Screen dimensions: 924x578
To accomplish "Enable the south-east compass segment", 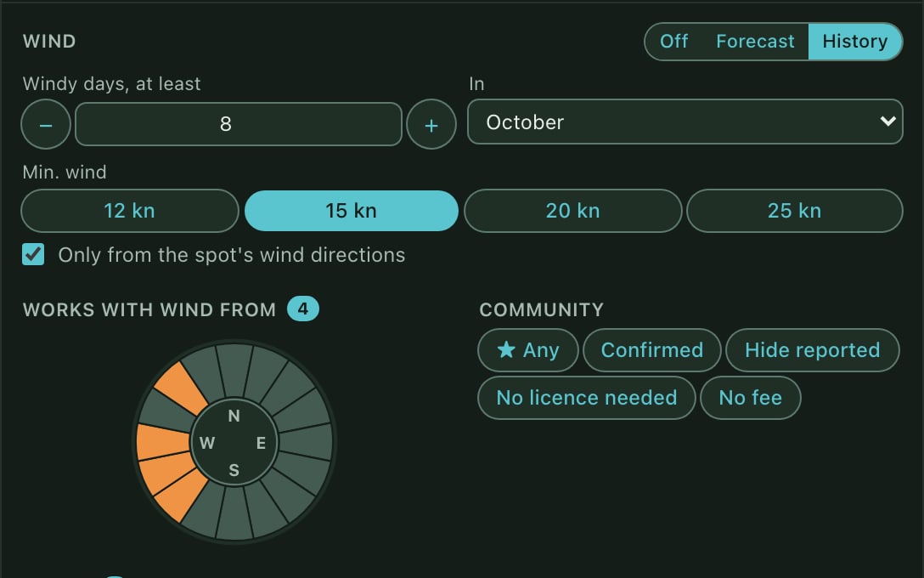I will [287, 496].
